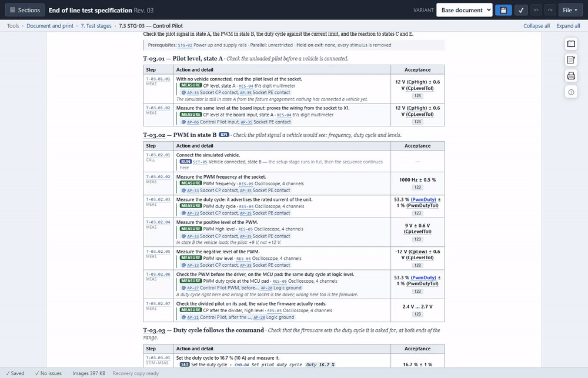
Task: Open the AP-27 Control Pilot PWM reference
Action: (x=193, y=288)
